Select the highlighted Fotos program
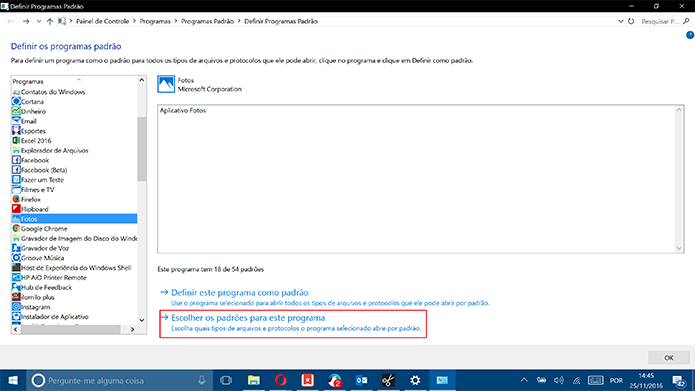This screenshot has width=695, height=391. [x=74, y=219]
